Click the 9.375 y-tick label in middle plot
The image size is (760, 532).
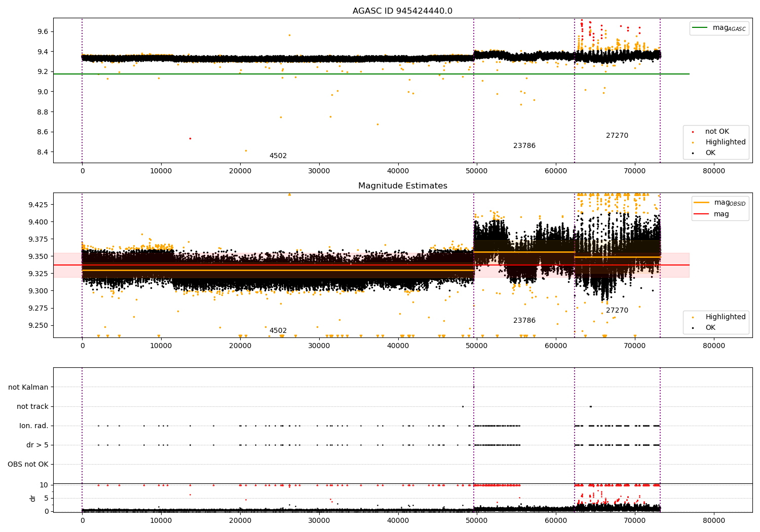click(x=39, y=239)
